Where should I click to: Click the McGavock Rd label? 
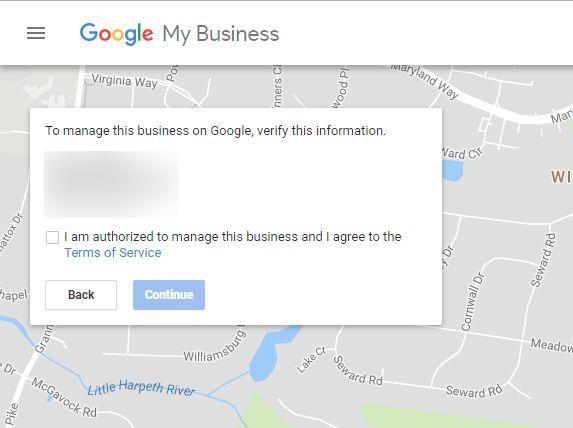(64, 398)
